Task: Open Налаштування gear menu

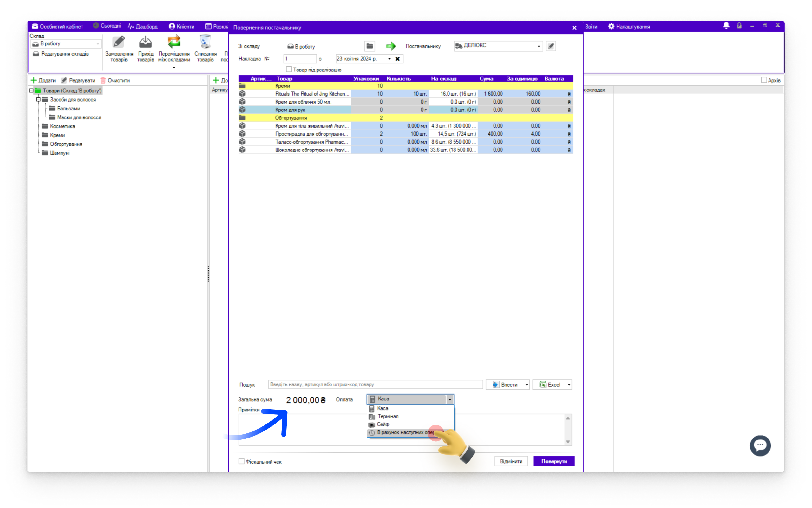Action: tap(629, 27)
